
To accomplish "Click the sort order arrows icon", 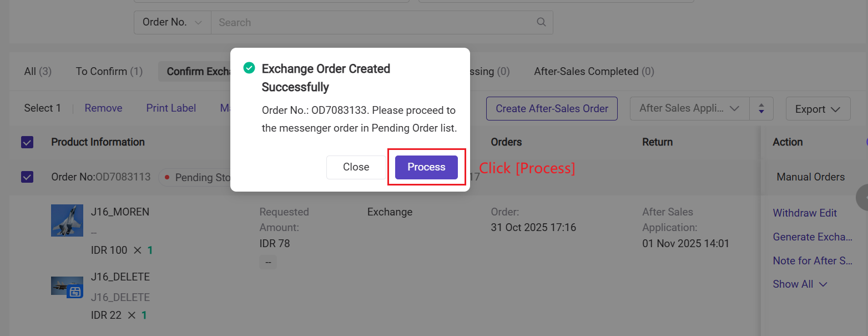I will pos(761,109).
